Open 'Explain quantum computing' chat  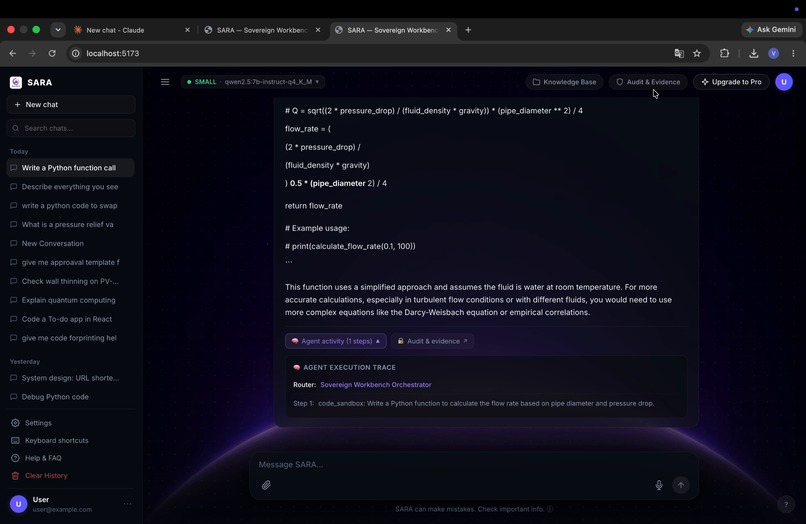(x=71, y=300)
